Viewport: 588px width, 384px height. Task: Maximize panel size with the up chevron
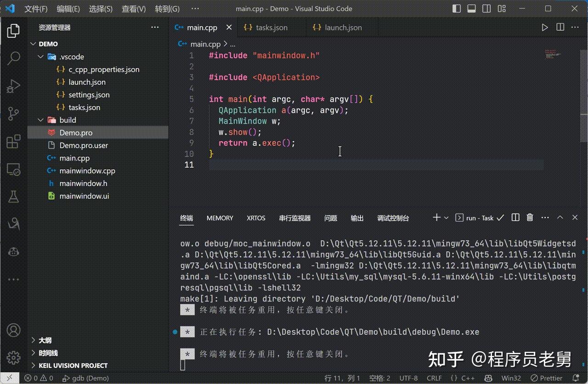point(560,218)
